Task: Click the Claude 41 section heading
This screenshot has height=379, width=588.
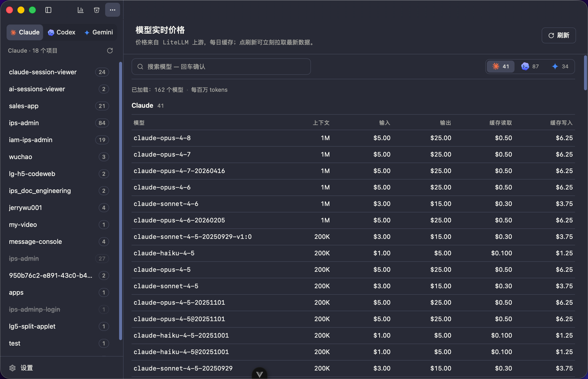Action: pos(148,106)
